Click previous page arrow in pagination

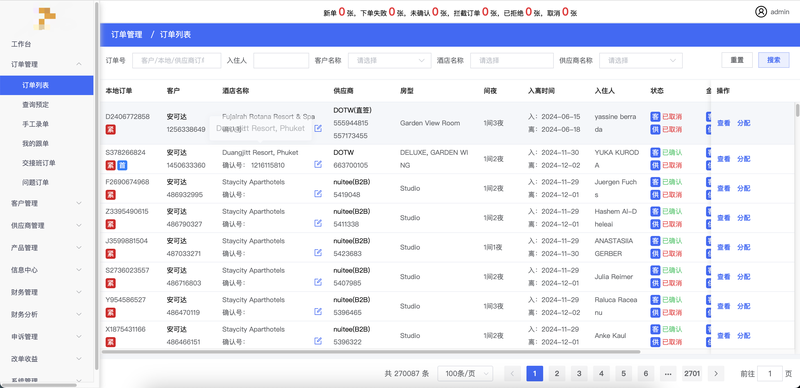click(512, 374)
